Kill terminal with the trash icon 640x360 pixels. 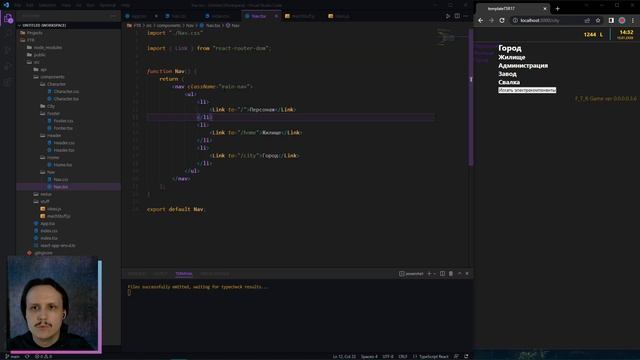click(x=451, y=273)
